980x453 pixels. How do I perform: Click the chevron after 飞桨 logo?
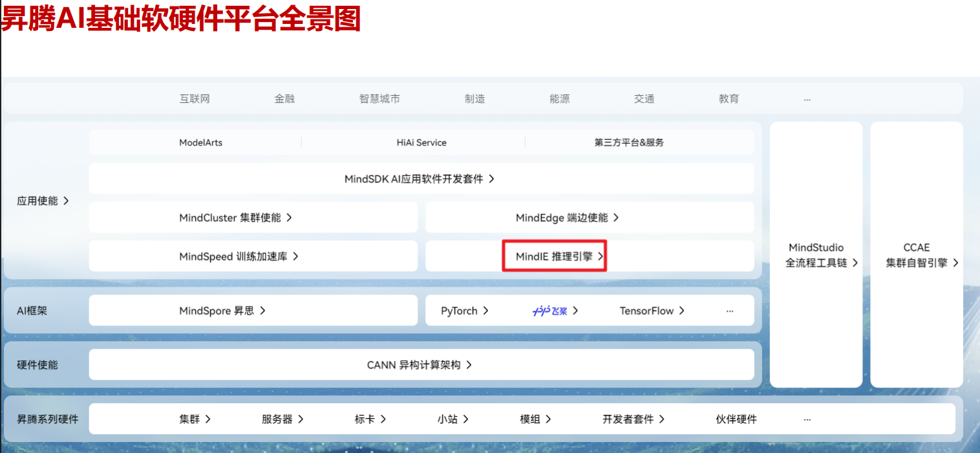coord(575,311)
